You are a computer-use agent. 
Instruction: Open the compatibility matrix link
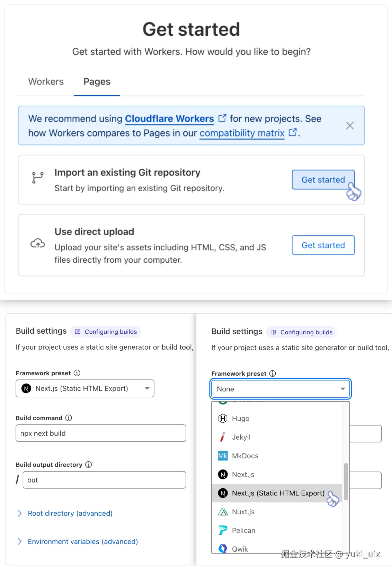point(242,133)
